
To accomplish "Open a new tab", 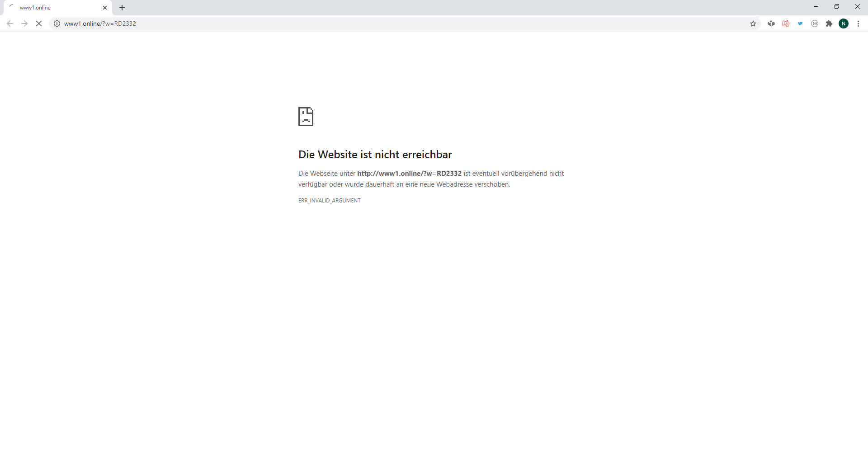I will coord(122,8).
